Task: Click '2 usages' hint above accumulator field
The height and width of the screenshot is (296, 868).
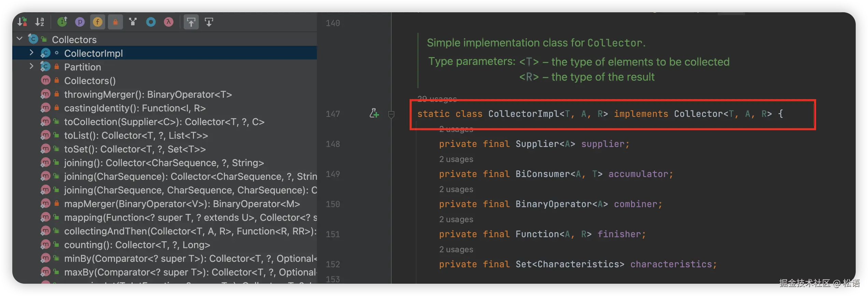Action: [456, 160]
